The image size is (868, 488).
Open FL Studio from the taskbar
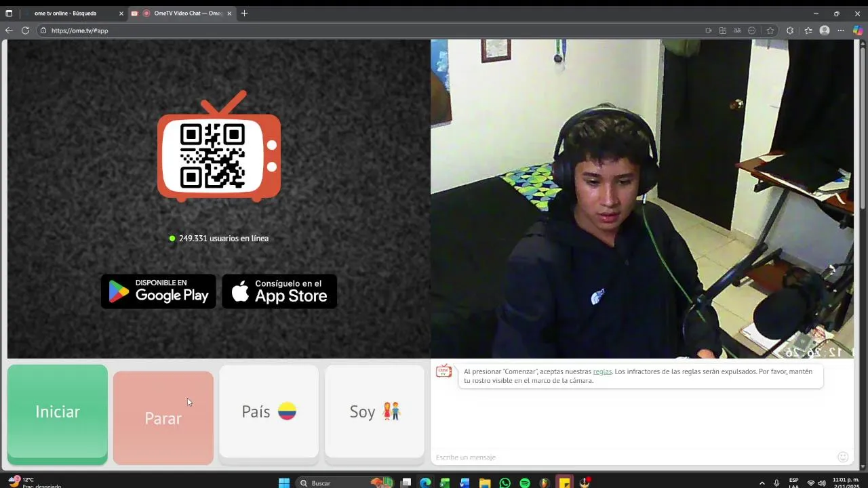point(545,483)
